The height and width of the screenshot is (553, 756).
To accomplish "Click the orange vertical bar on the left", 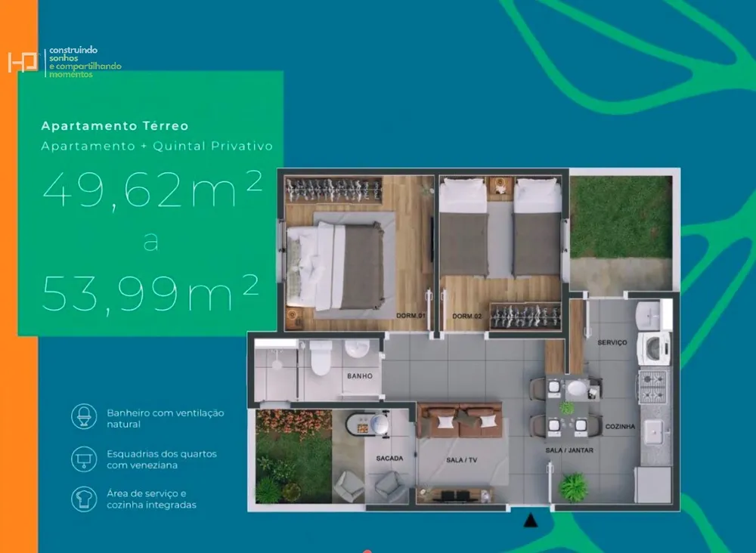I will (19, 276).
